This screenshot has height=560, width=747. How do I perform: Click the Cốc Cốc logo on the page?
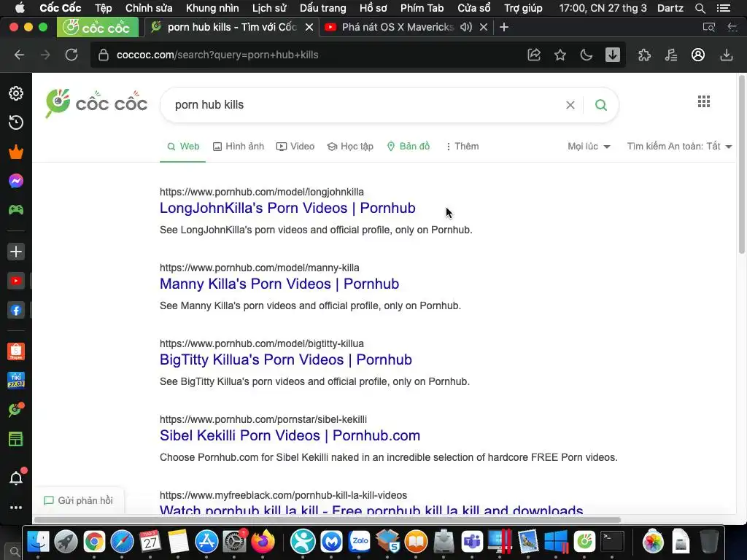[x=96, y=103]
